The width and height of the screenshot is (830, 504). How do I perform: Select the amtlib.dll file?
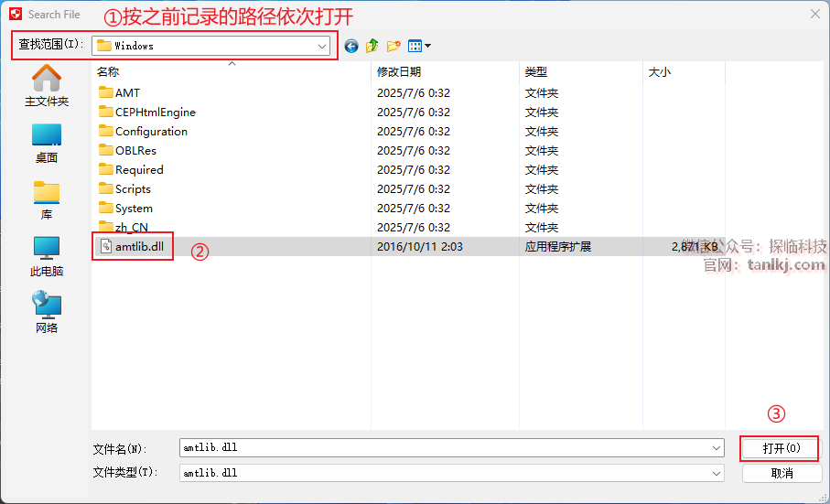click(132, 246)
